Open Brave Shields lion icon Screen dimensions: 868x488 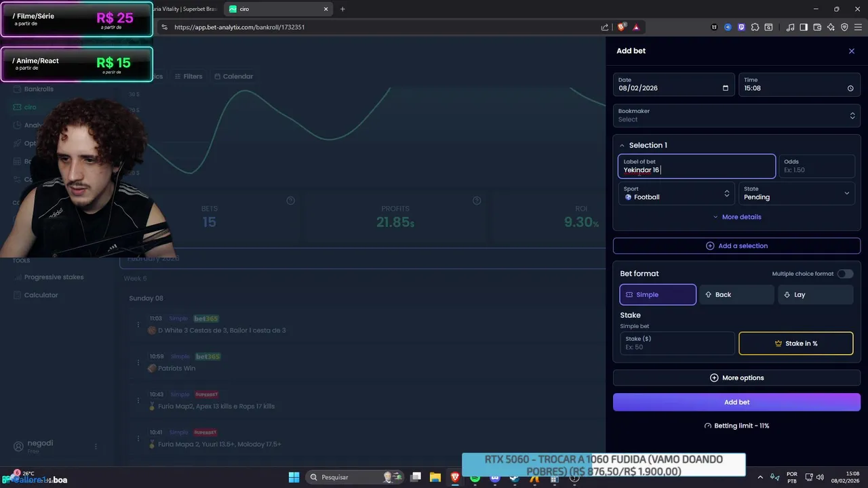click(621, 27)
